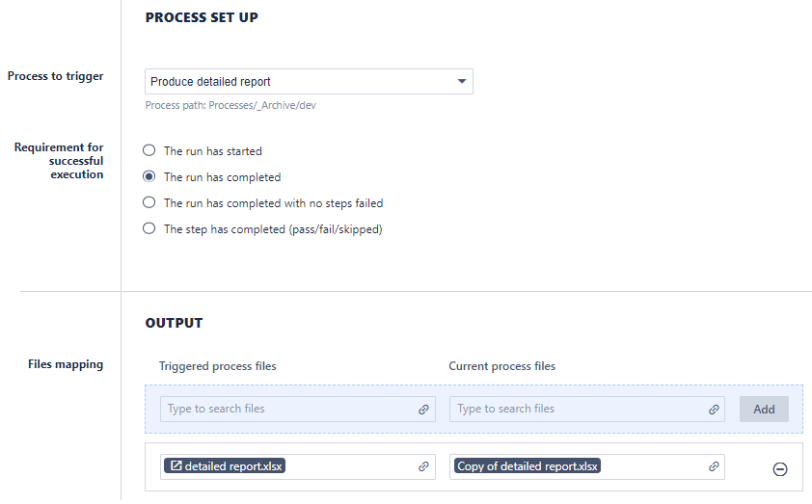Click the Process path text below dropdown

[230, 105]
